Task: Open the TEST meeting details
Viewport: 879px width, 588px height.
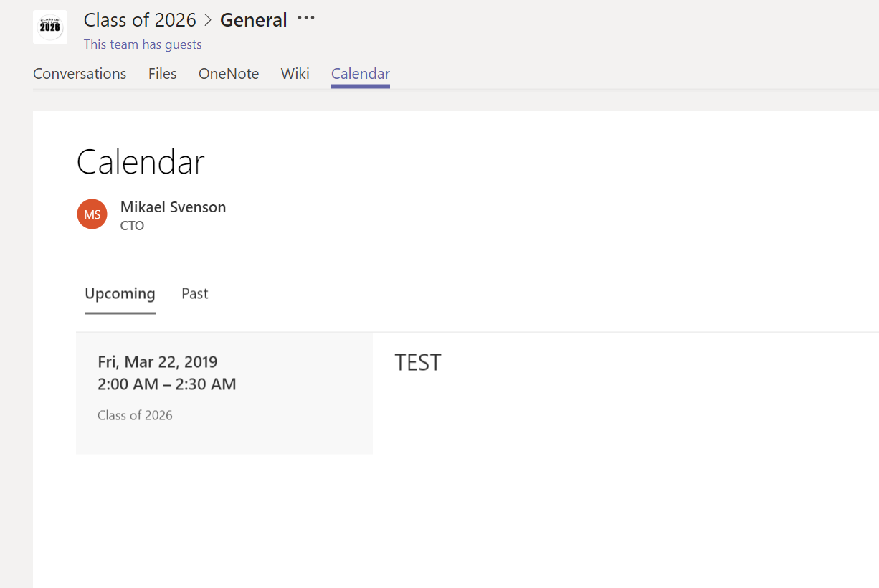Action: click(418, 362)
